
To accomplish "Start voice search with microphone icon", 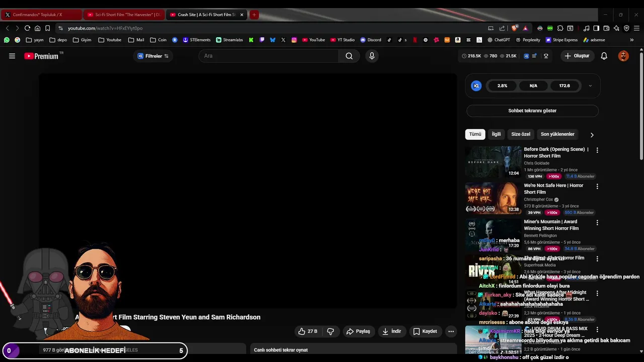I will click(372, 56).
